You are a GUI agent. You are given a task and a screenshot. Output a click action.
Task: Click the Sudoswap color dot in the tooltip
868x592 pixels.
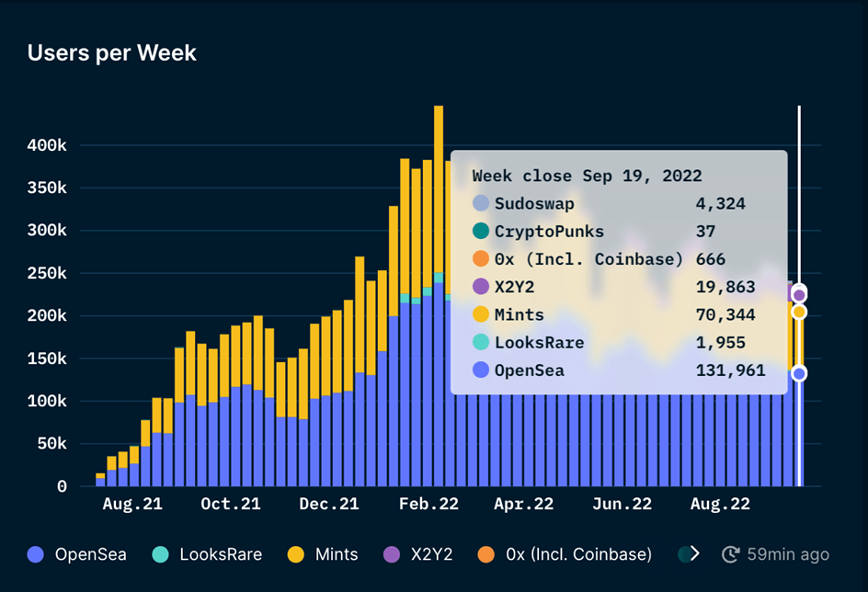click(x=481, y=203)
